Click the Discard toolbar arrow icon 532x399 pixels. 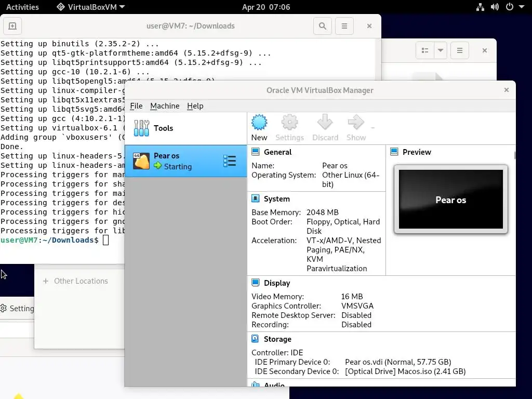325,122
